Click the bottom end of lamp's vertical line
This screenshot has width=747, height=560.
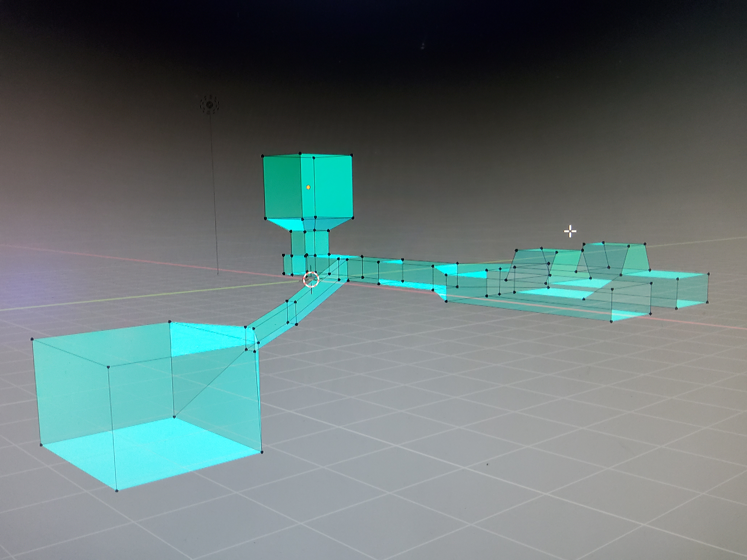coord(218,273)
